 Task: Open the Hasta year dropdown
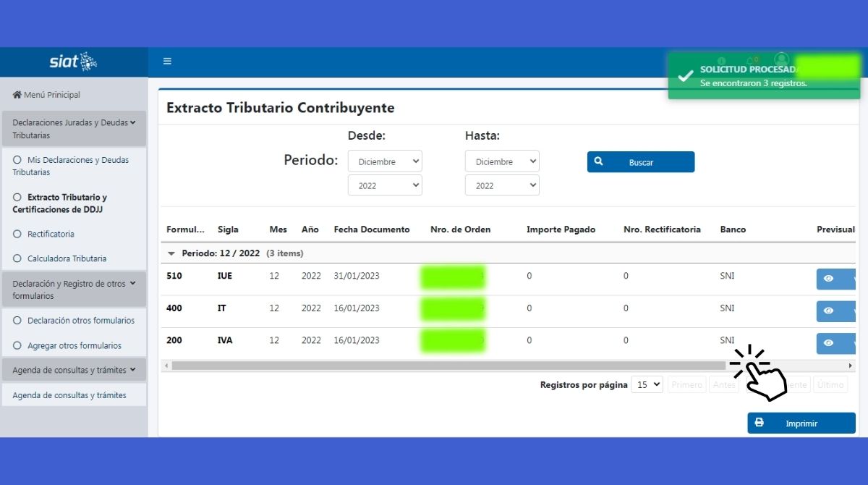502,185
